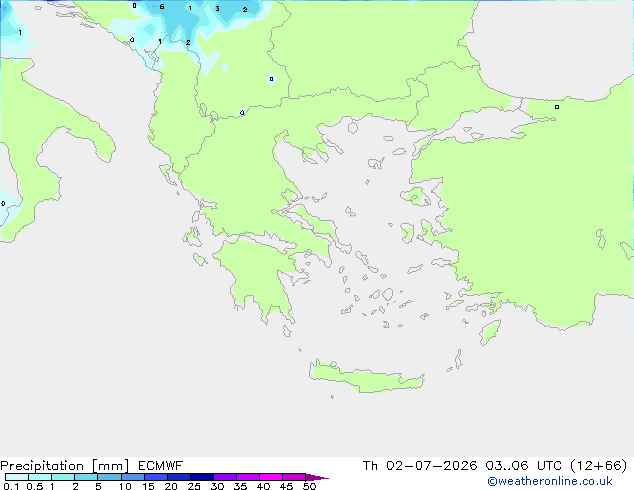Click the precipitation value '3' at top of map

tap(218, 8)
